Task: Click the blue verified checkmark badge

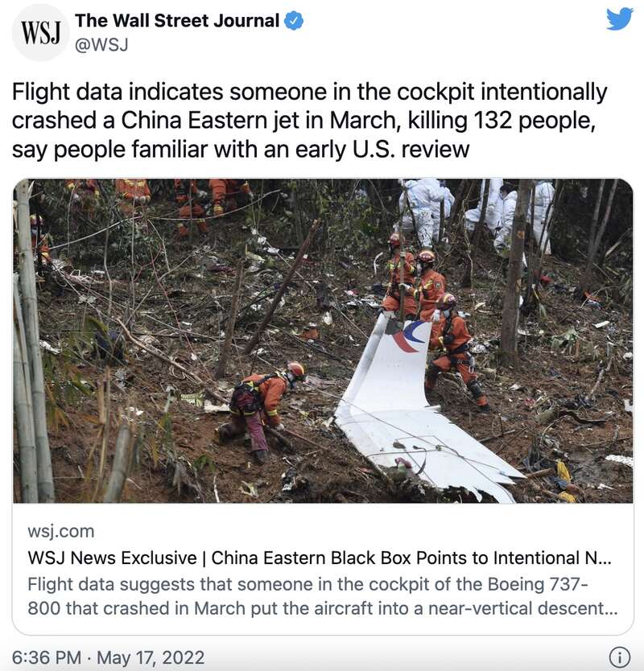Action: 294,21
